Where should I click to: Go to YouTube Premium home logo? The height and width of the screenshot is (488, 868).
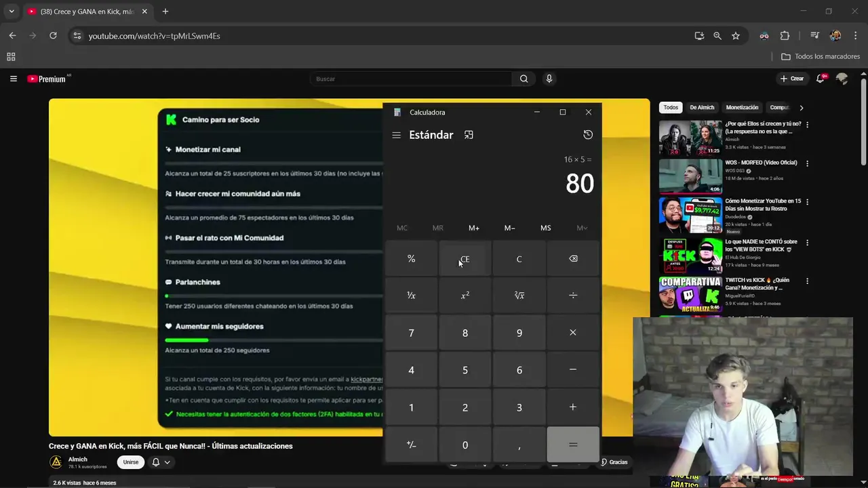pos(47,79)
